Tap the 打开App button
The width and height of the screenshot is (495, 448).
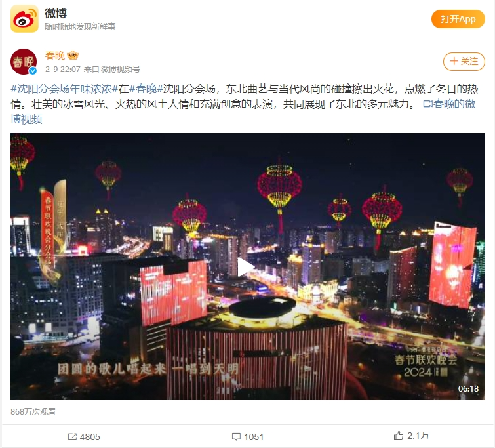pos(458,19)
